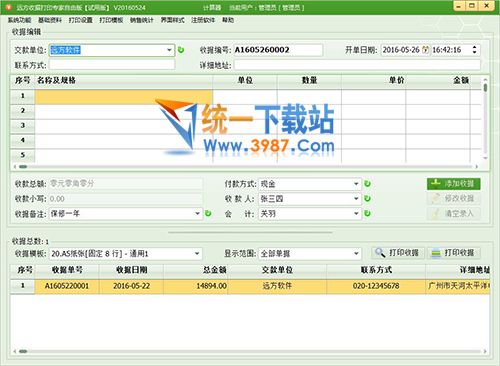Viewport: 500px width, 366px height.
Task: Select receipt row A1605220001 in the list
Action: pyautogui.click(x=250, y=286)
